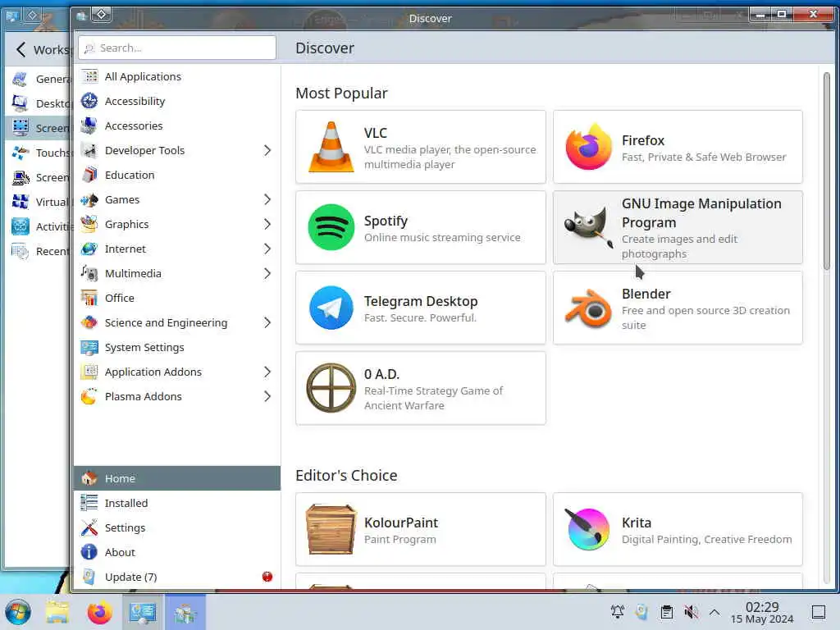Viewport: 840px width, 630px height.
Task: Expand the Multimedia category arrow
Action: [267, 273]
